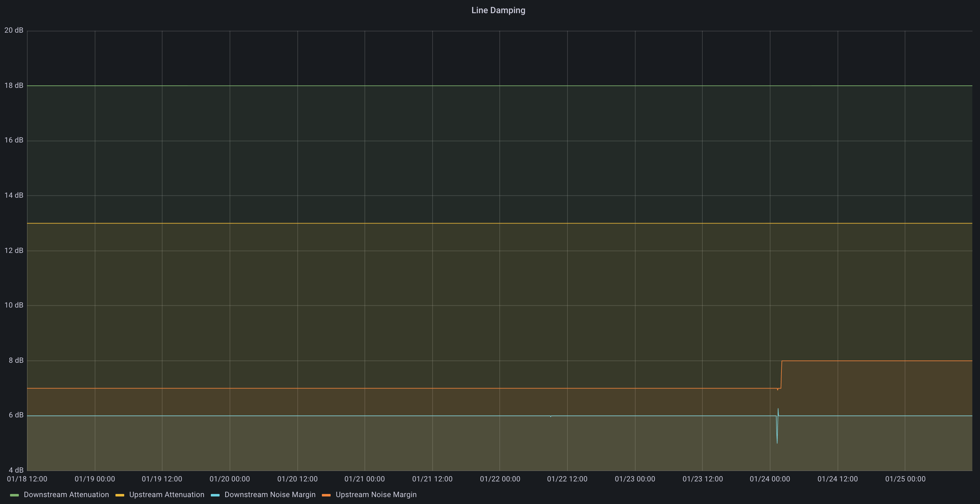Click the orange step up to 8 dB
Screen dimensions: 980x504
click(x=781, y=375)
